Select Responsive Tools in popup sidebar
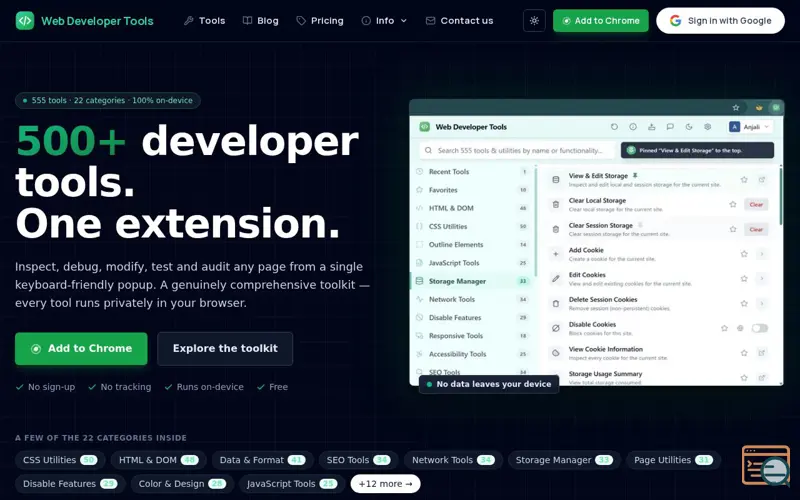Viewport: 800px width, 500px height. (472, 336)
